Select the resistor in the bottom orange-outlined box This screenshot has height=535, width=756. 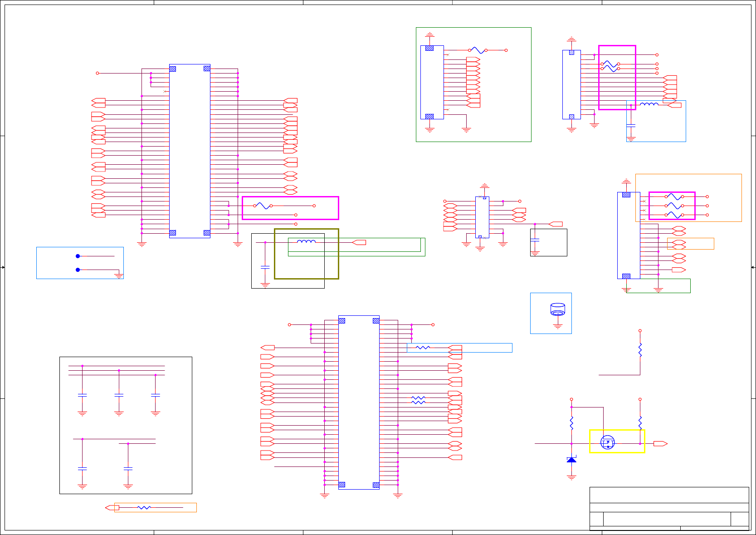144,507
